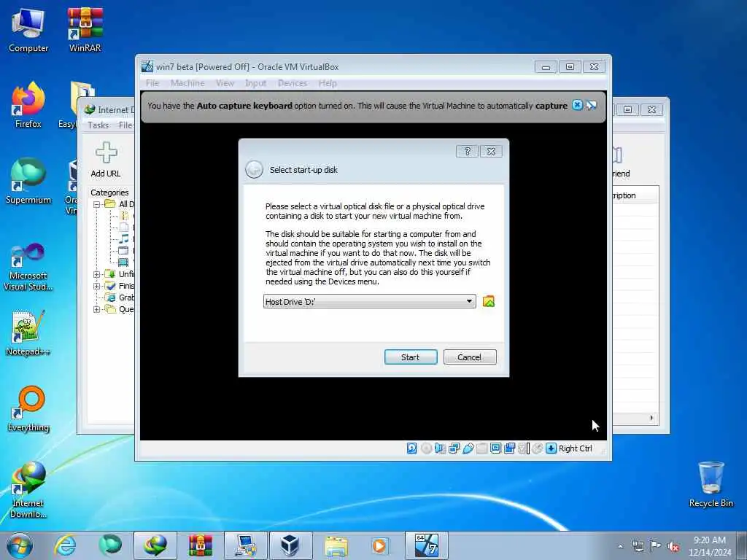The height and width of the screenshot is (560, 747).
Task: Open the VirtualBox Devices menu
Action: click(292, 83)
